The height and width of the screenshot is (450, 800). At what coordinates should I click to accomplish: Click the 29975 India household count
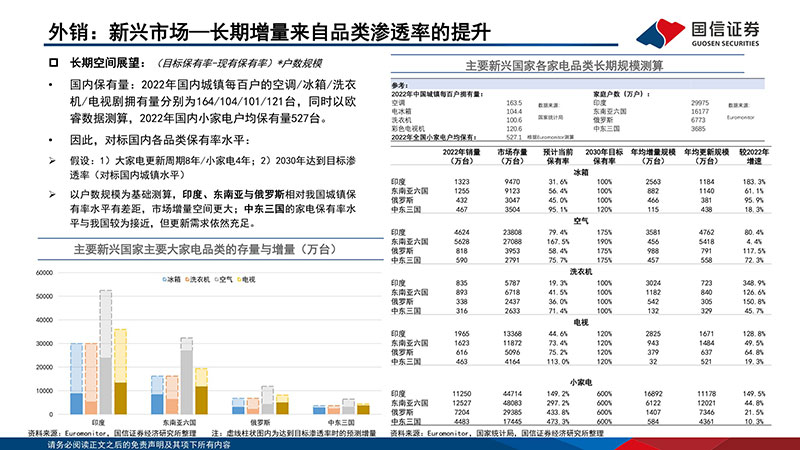pyautogui.click(x=699, y=103)
